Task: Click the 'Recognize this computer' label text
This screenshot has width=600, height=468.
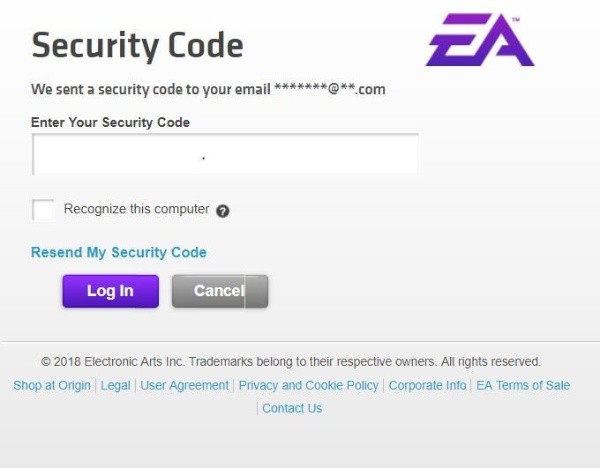Action: coord(136,209)
